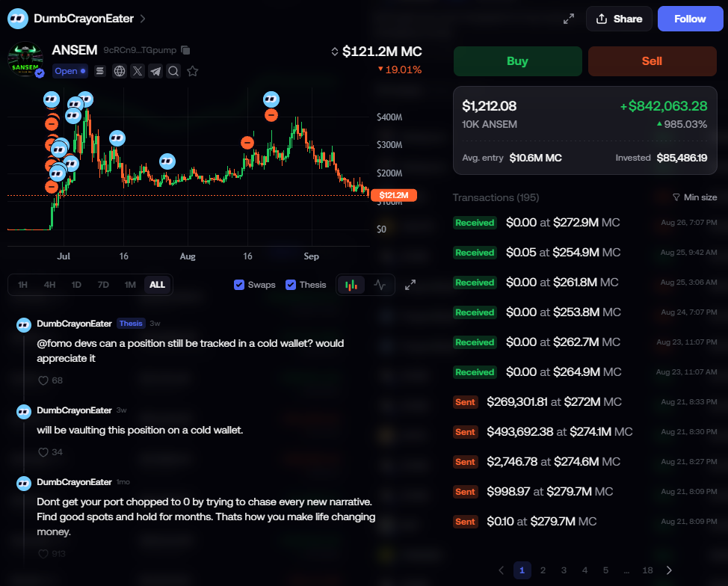This screenshot has width=728, height=586.
Task: Click the buy marker above the early-September peak
Action: pos(271,99)
